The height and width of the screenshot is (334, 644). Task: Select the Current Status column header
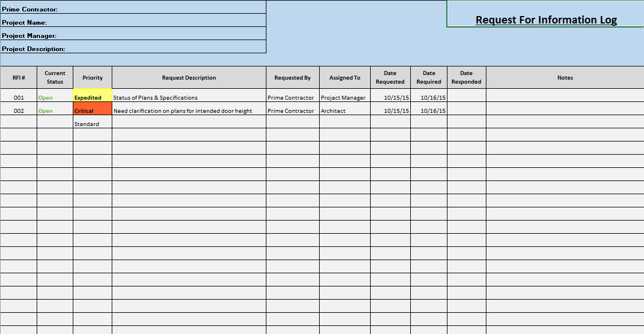tap(55, 78)
